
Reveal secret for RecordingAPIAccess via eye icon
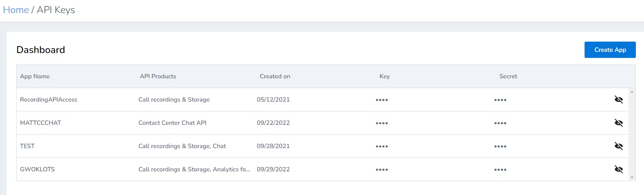point(618,100)
